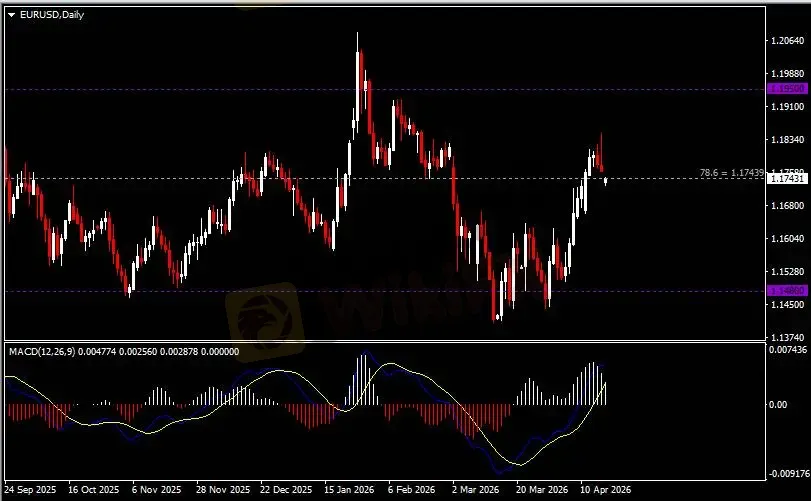Select the 78.6 = 1.17439 Fibonacci label
This screenshot has width=811, height=501.
733,173
